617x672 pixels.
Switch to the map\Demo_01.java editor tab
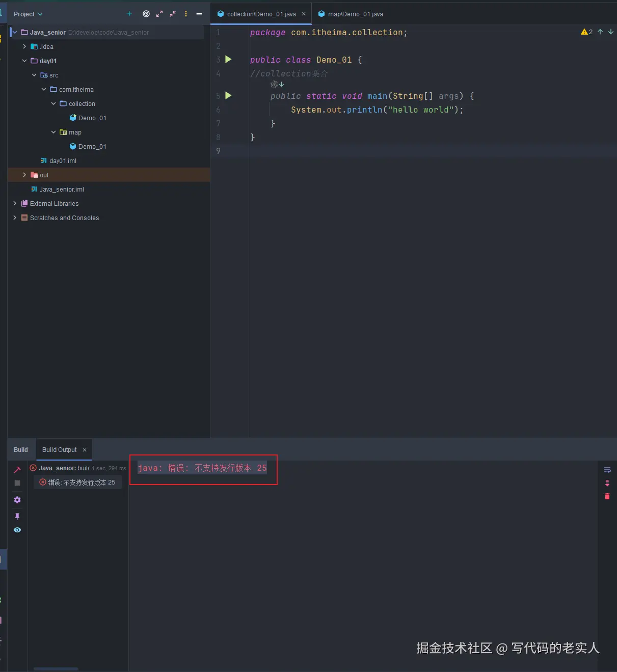(x=351, y=14)
